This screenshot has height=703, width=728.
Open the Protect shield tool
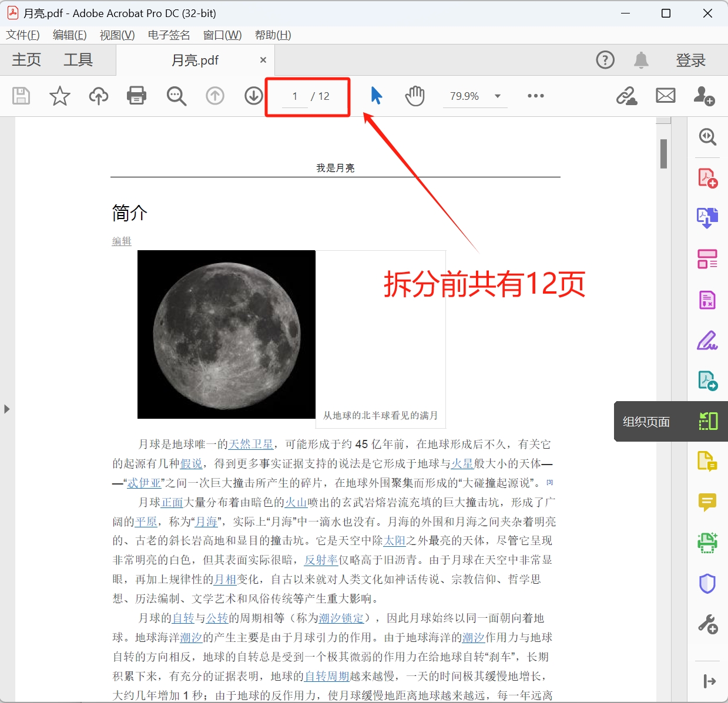(x=707, y=583)
